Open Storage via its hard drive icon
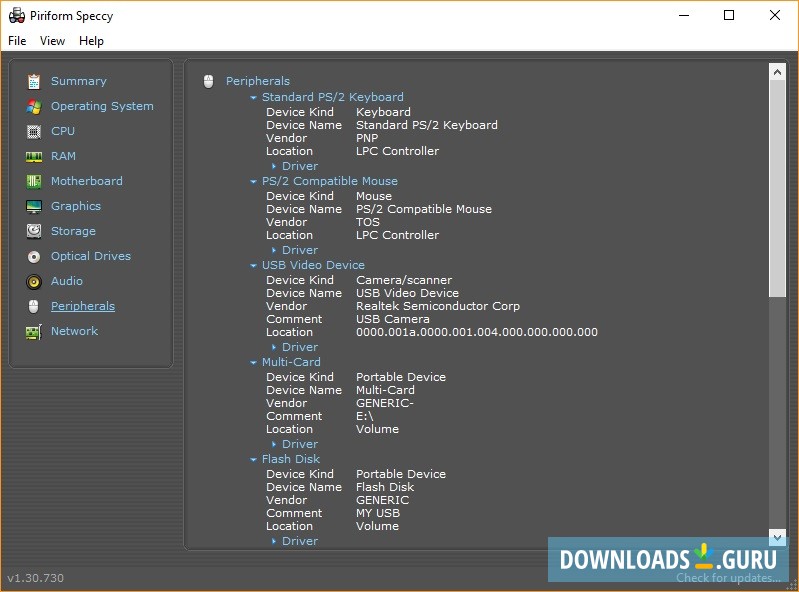Screen dimensions: 799x592 34,231
